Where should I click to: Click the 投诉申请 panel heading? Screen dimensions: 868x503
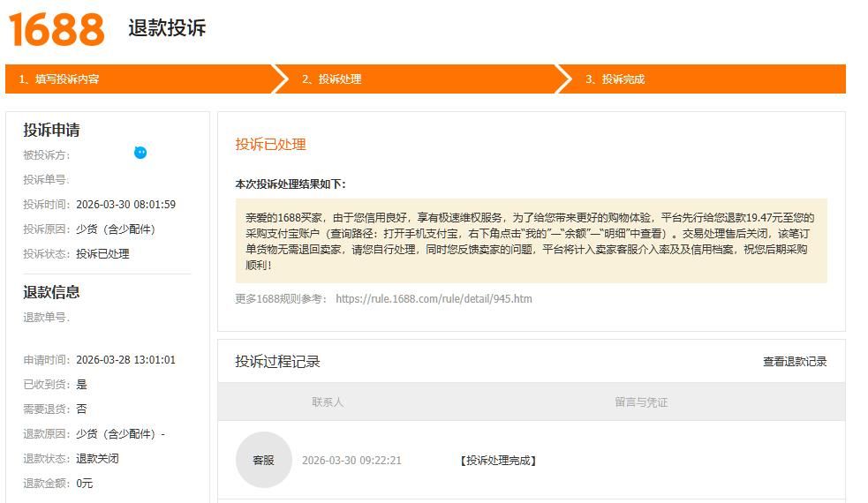point(51,130)
